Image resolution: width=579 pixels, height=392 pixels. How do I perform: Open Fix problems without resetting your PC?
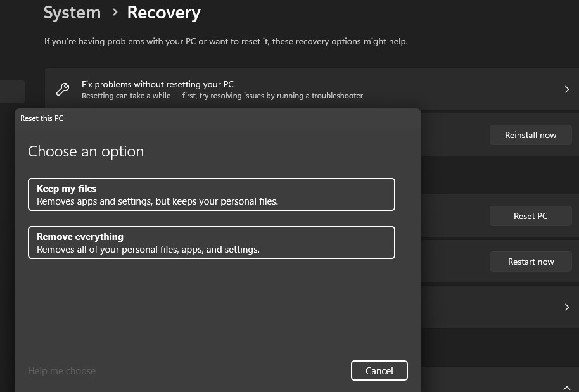[312, 89]
